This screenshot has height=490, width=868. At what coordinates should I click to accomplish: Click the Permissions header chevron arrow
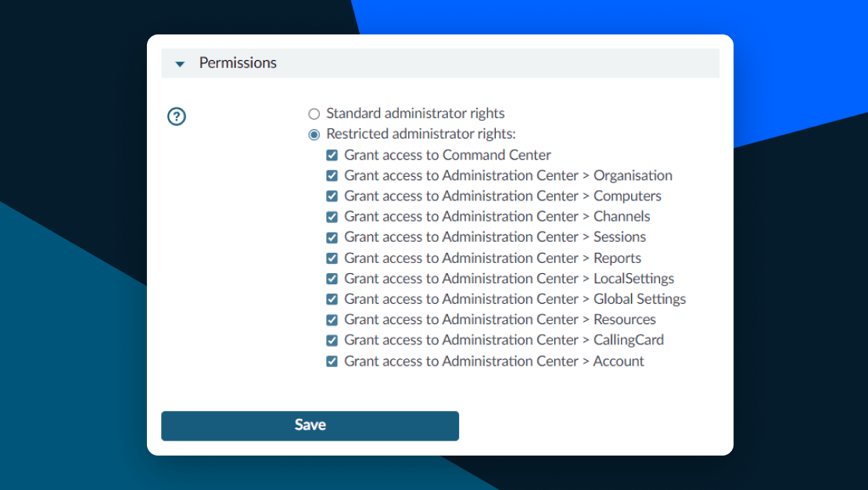(x=180, y=63)
